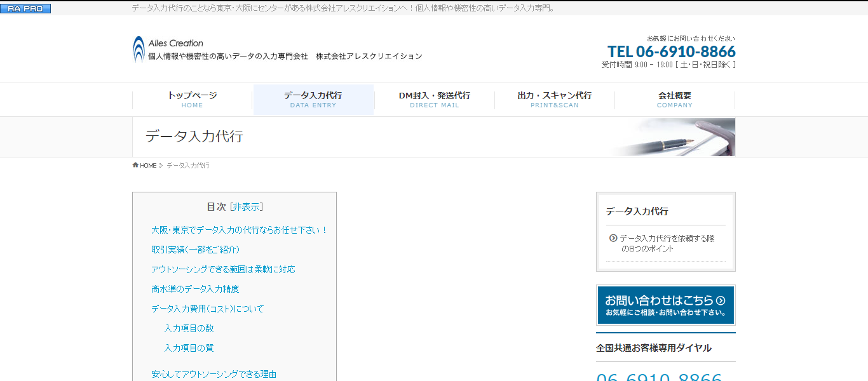Click the circled arrow icon beside データ入力代行を依頼する際
This screenshot has width=868, height=381.
point(613,238)
